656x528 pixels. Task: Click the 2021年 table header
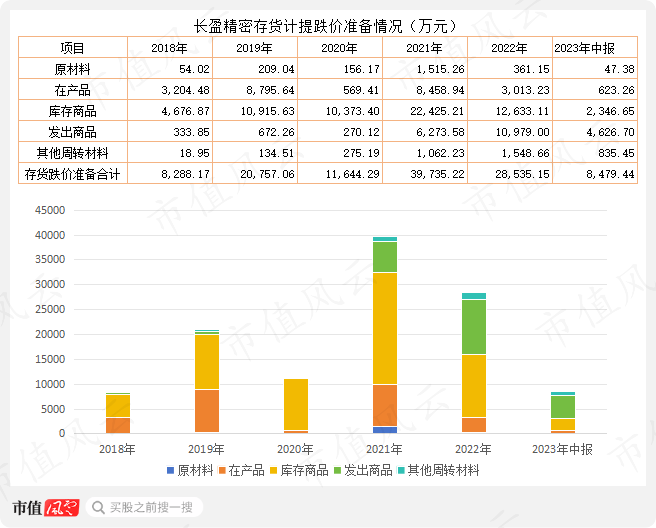425,48
